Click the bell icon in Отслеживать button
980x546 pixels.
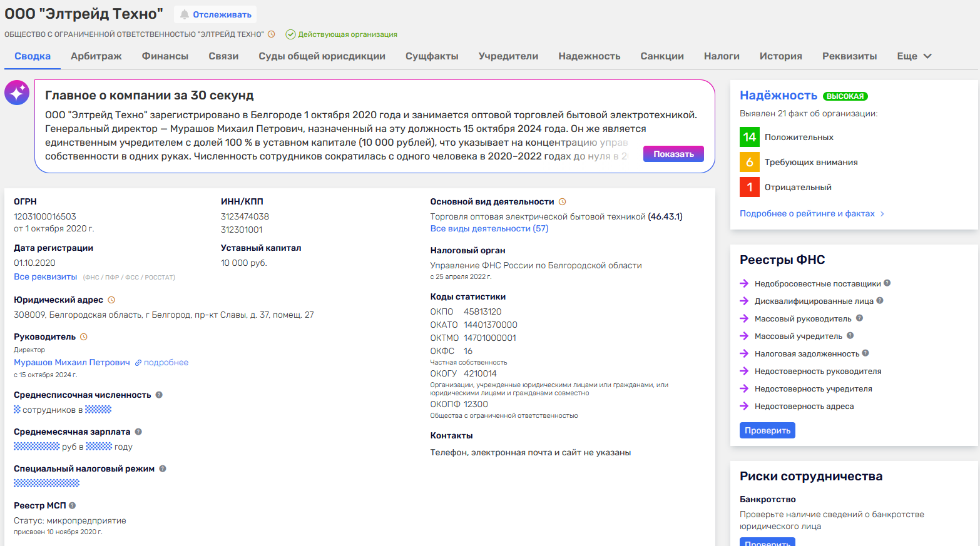point(185,14)
